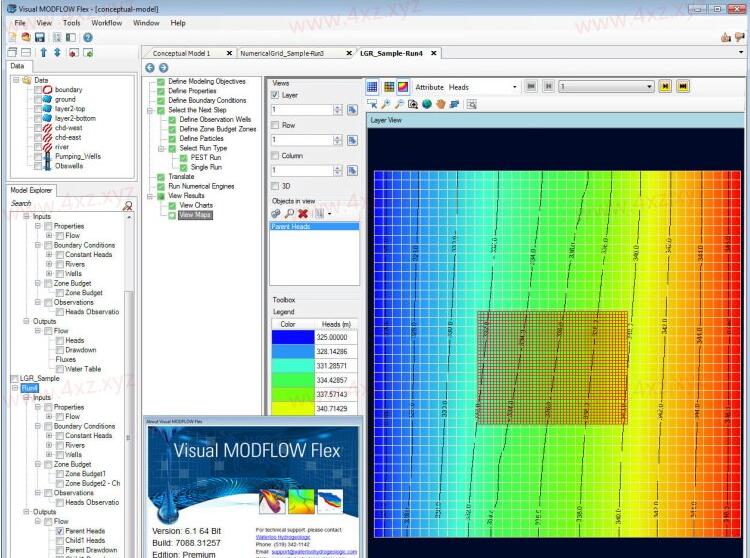750x558 pixels.
Task: Open the Run Numerical Engines step
Action: coord(201,186)
